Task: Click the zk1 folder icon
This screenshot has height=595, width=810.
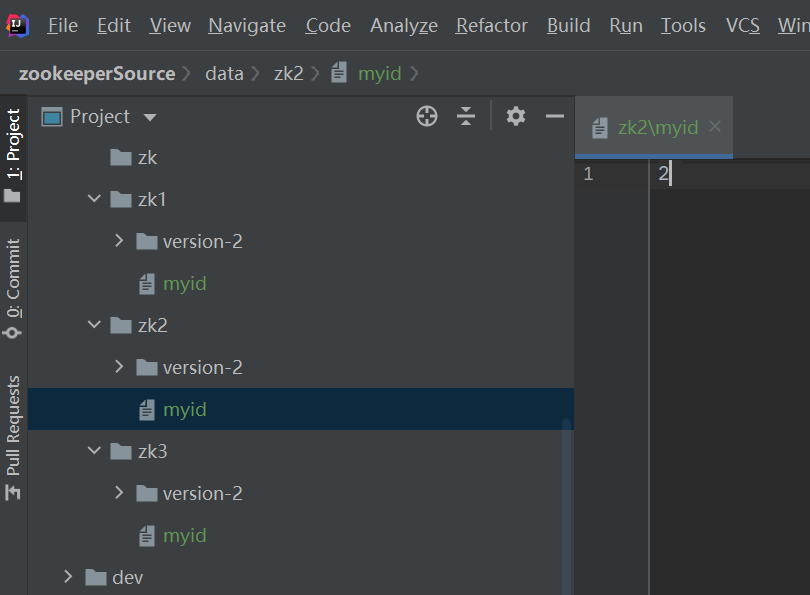Action: [121, 199]
